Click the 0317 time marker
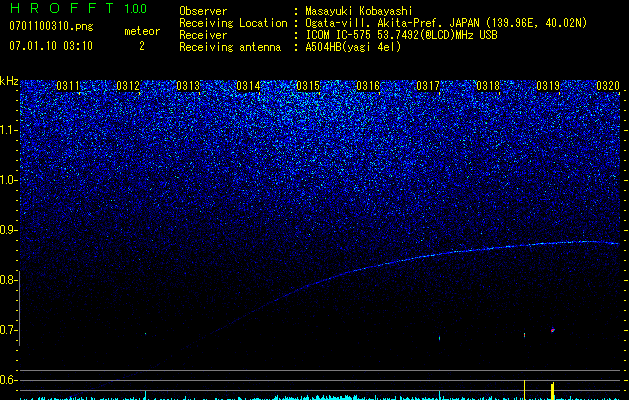The width and height of the screenshot is (629, 400). (x=428, y=86)
